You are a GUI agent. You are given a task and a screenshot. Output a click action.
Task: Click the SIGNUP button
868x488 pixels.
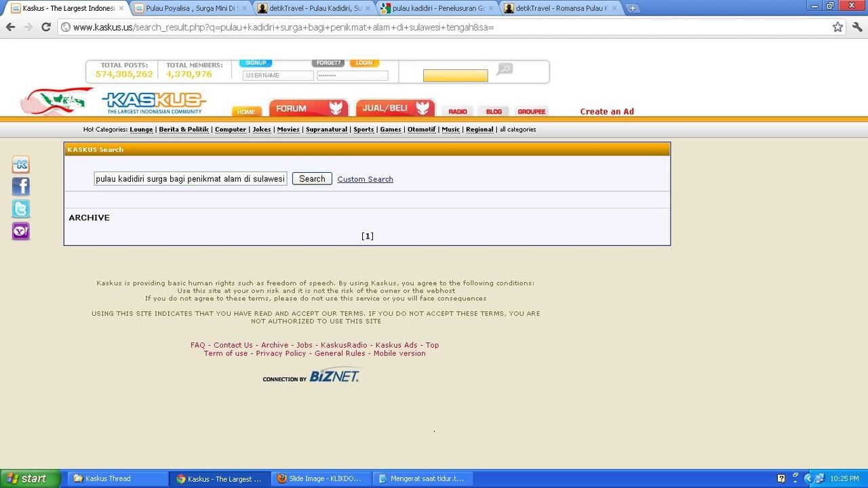256,63
